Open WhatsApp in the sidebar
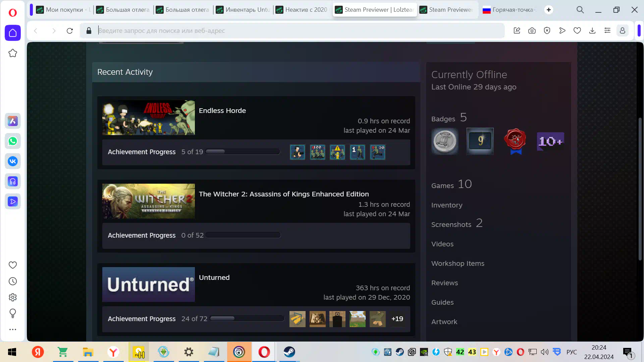Screen dimensions: 644x362 click(x=13, y=141)
